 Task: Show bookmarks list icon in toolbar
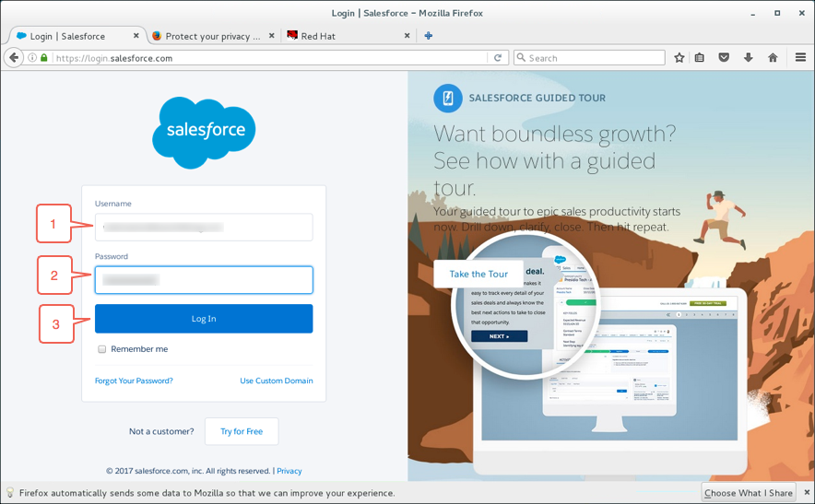700,58
